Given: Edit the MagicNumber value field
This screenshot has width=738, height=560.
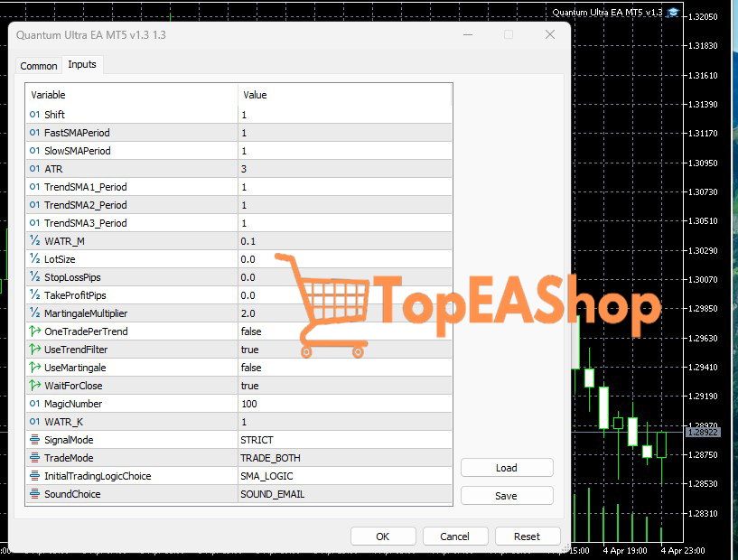Looking at the screenshot, I should click(343, 404).
